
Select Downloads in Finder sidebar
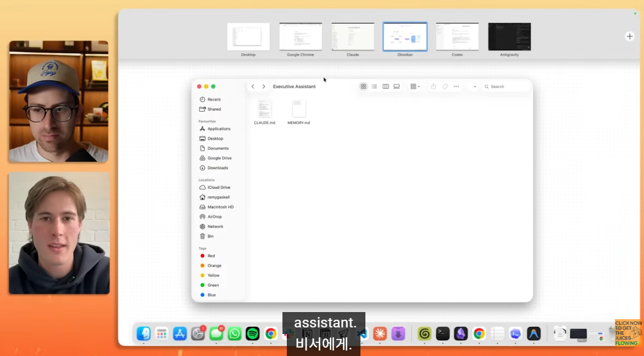(x=218, y=168)
